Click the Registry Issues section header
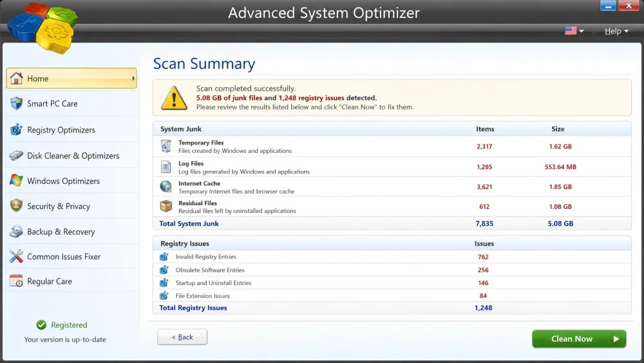 pyautogui.click(x=185, y=243)
